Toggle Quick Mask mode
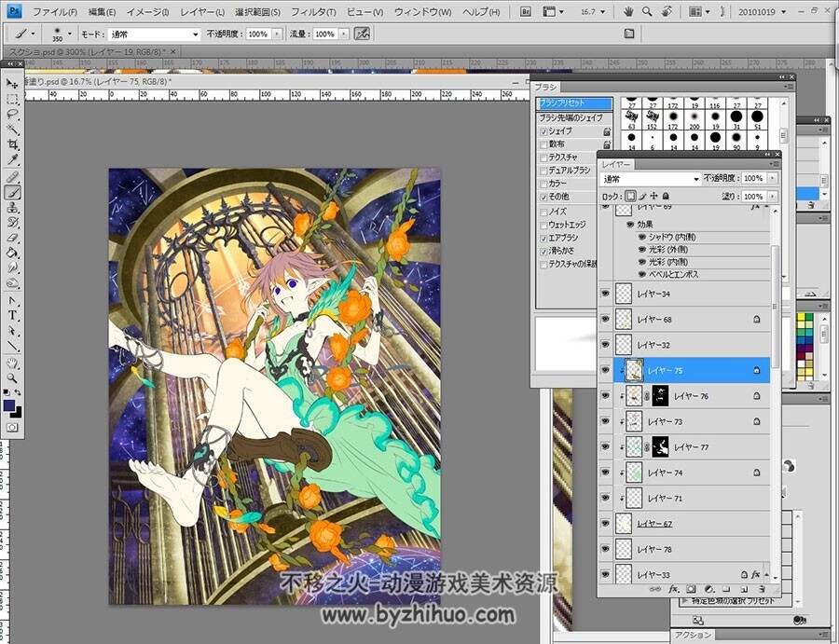The height and width of the screenshot is (644, 839). (x=12, y=428)
